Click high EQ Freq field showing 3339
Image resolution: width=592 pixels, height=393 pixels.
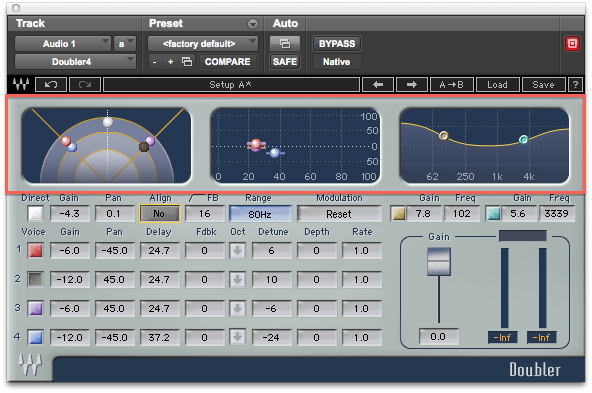tap(557, 214)
